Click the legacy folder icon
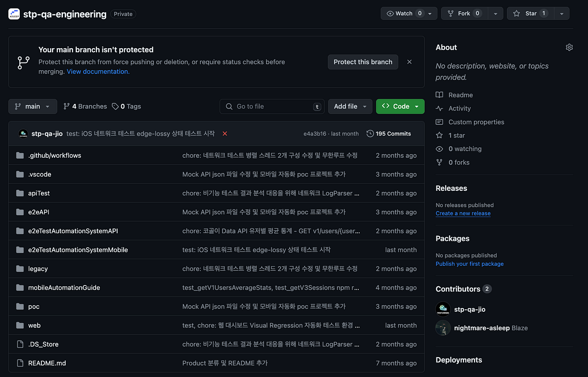The height and width of the screenshot is (377, 588). (x=20, y=268)
